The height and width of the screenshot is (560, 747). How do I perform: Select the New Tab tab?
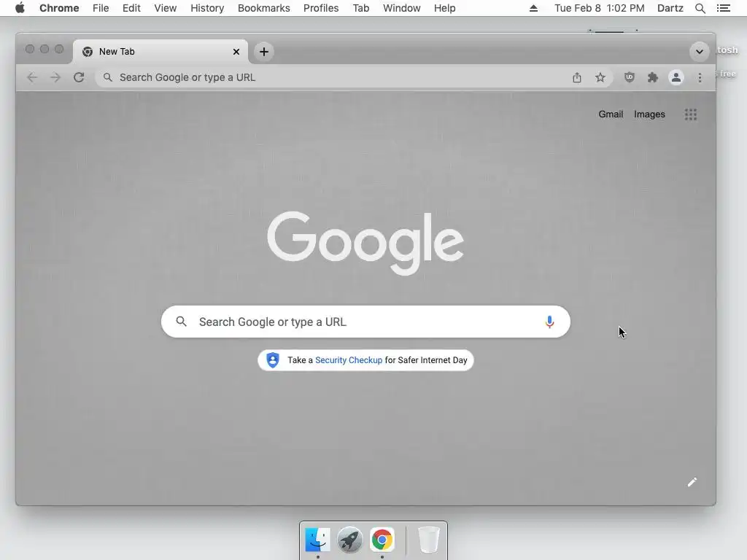pyautogui.click(x=160, y=52)
